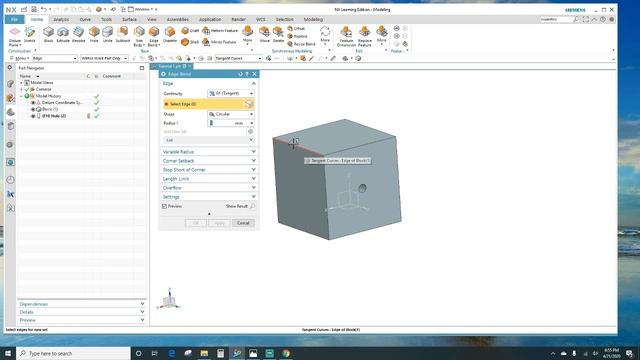640x360 pixels.
Task: Open the Assemblies tab
Action: [x=178, y=19]
